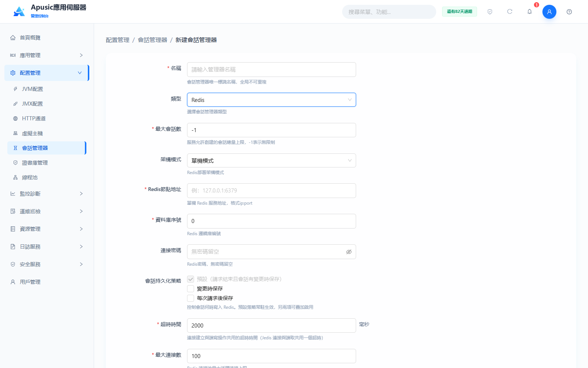Toggle password visibility eye icon

click(x=349, y=252)
